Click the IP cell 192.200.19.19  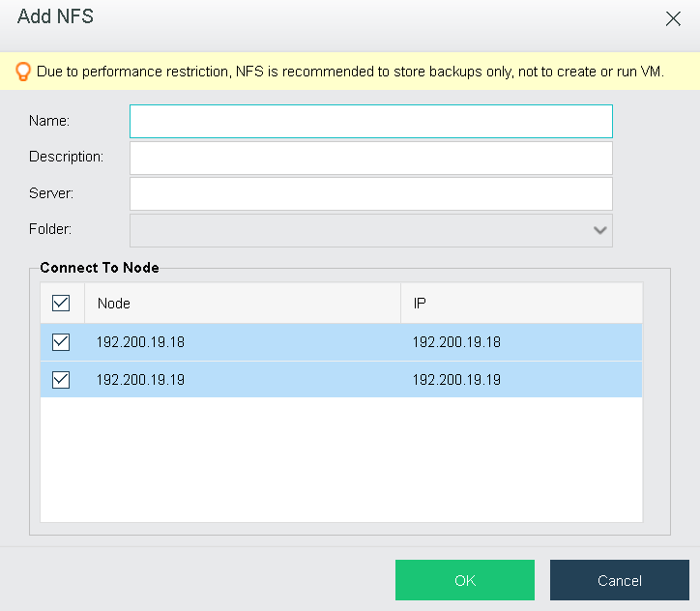(456, 380)
